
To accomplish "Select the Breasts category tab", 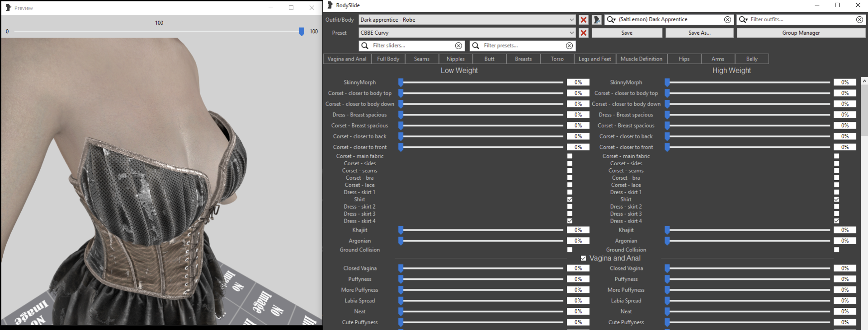I will 524,59.
